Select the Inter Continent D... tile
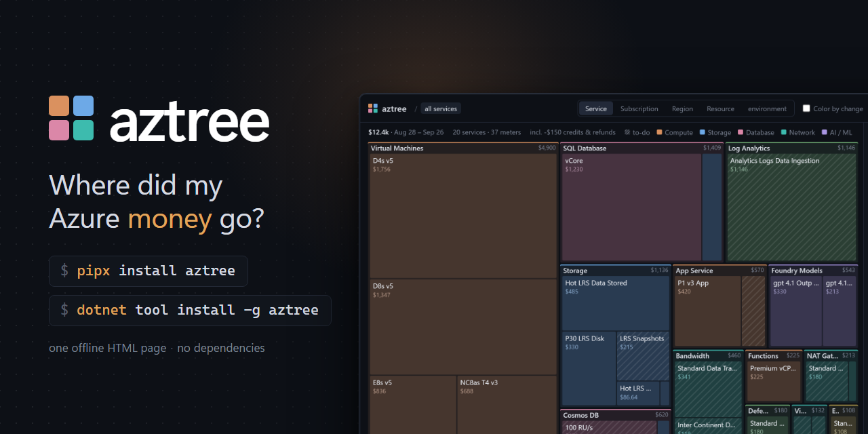 coord(708,427)
